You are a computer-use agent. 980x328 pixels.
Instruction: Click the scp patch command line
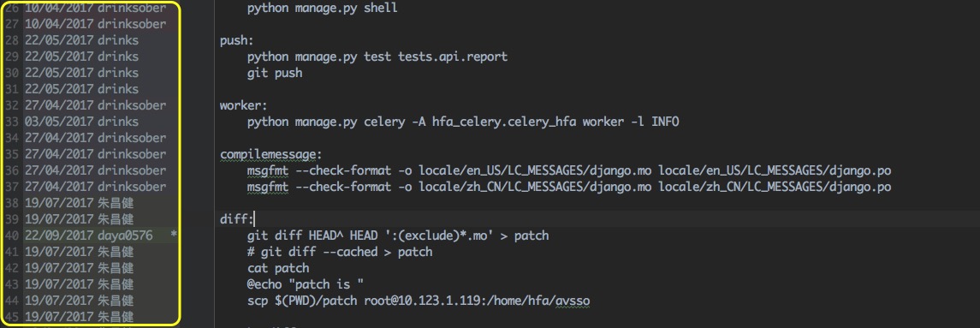click(x=419, y=301)
